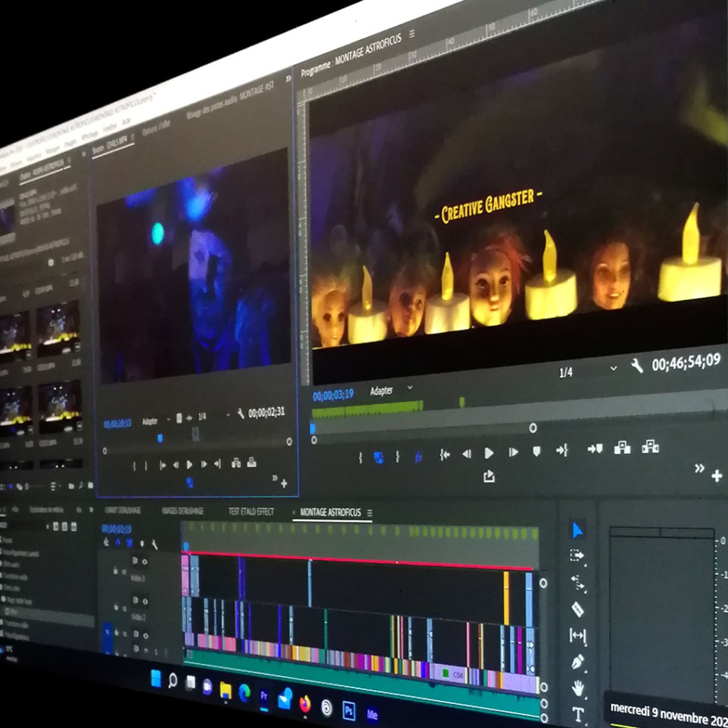
Task: Open Photoshop from the Windows taskbar
Action: click(350, 710)
